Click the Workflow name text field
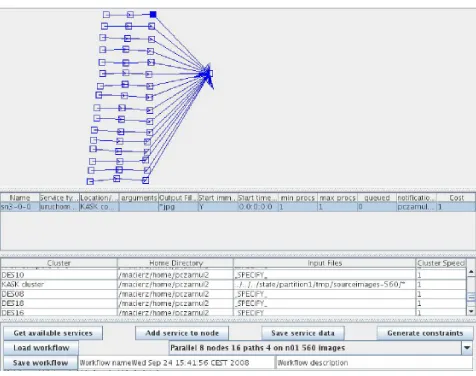 tap(177, 363)
